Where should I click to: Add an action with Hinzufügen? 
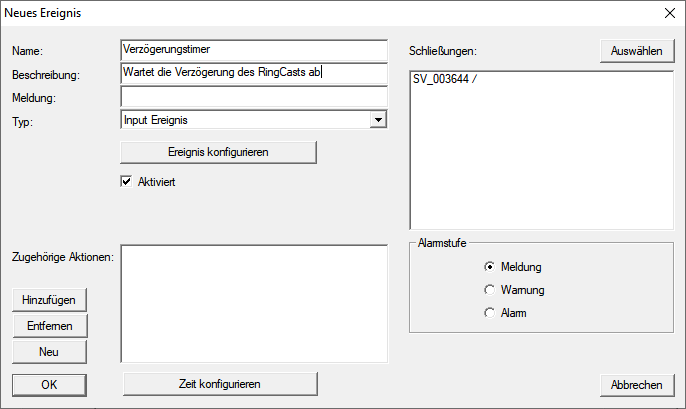49,299
